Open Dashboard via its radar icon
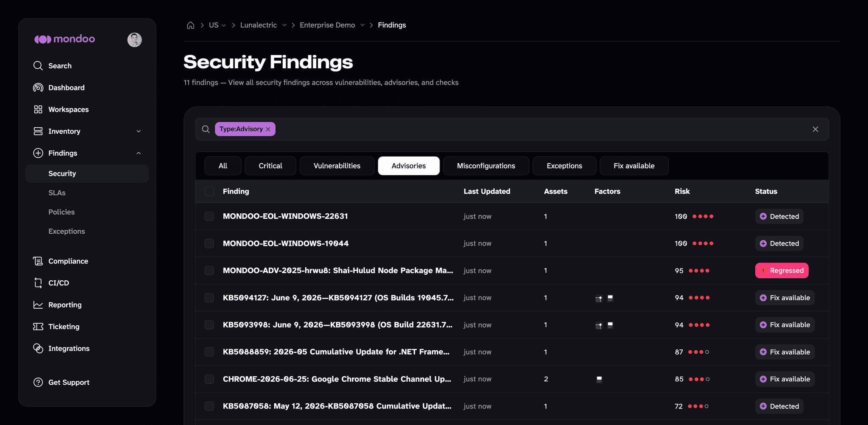Viewport: 868px width, 425px height. tap(38, 87)
